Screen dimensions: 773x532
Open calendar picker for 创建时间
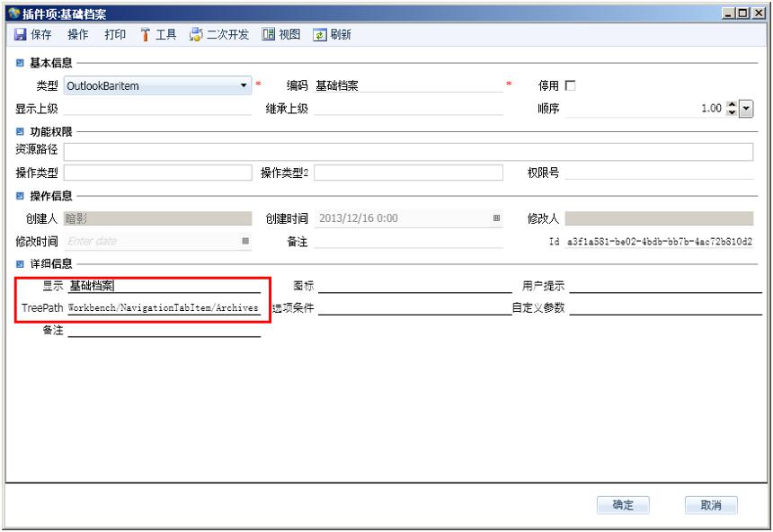(496, 218)
